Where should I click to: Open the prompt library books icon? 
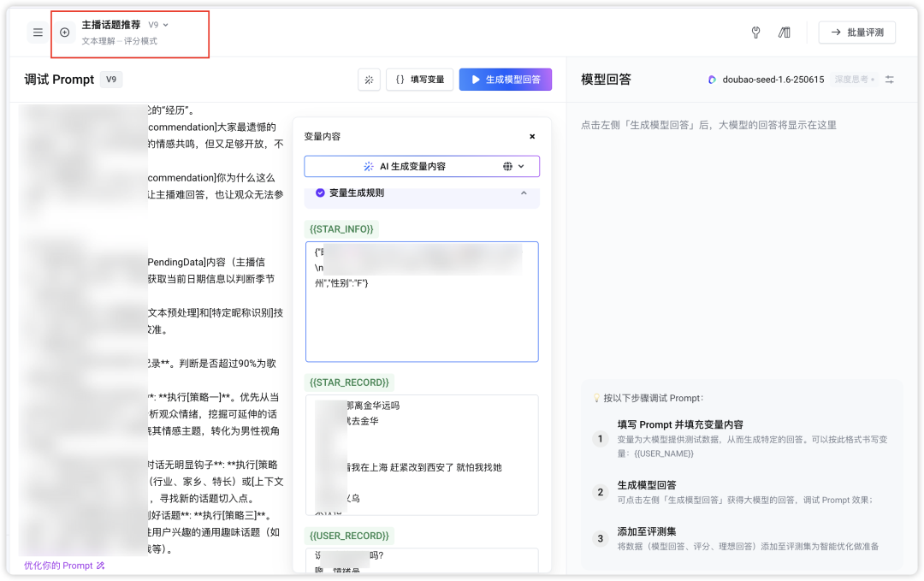tap(785, 32)
